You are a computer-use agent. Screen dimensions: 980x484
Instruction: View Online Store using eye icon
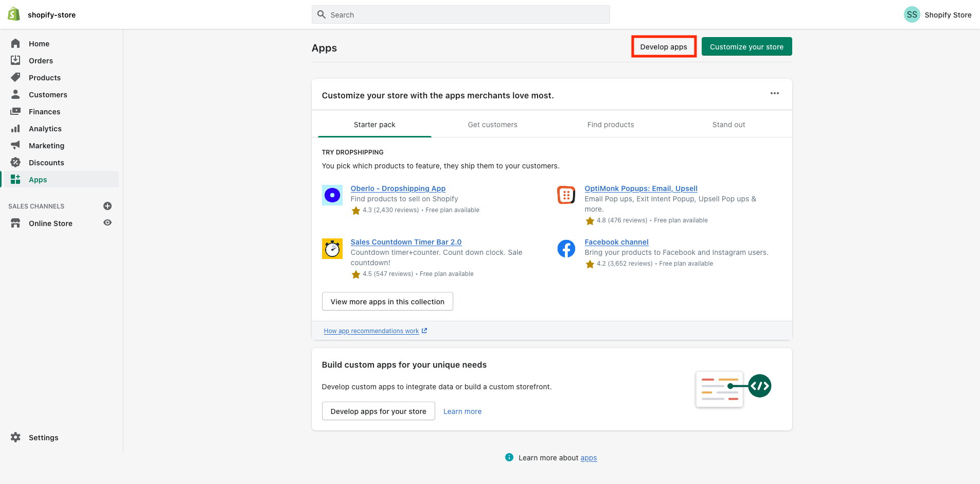[108, 223]
